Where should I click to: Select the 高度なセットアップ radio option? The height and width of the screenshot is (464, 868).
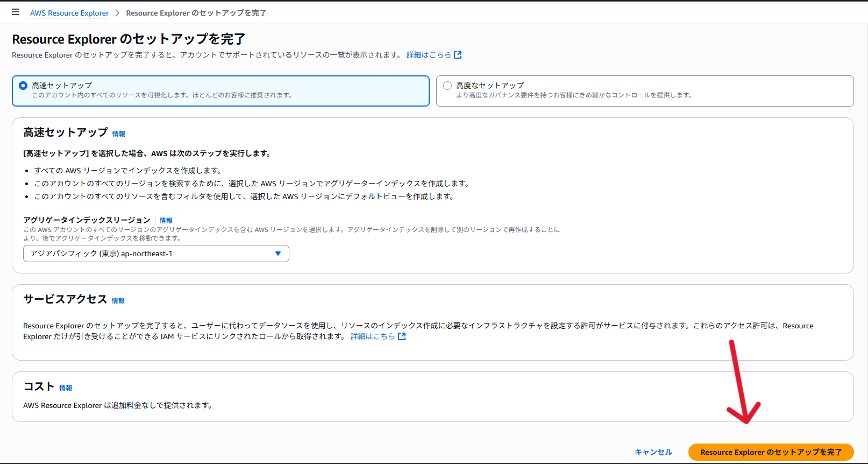(447, 86)
